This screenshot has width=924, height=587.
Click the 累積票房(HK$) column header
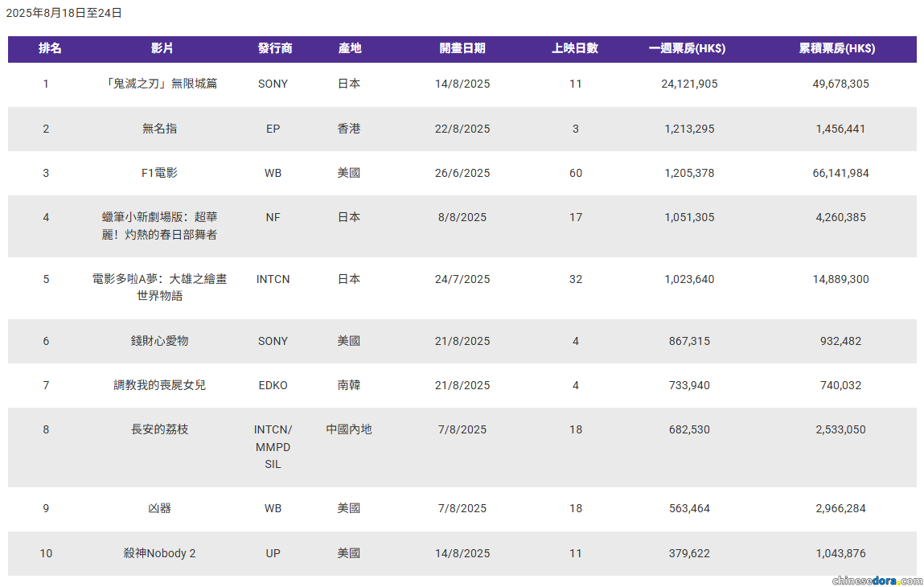click(x=836, y=48)
